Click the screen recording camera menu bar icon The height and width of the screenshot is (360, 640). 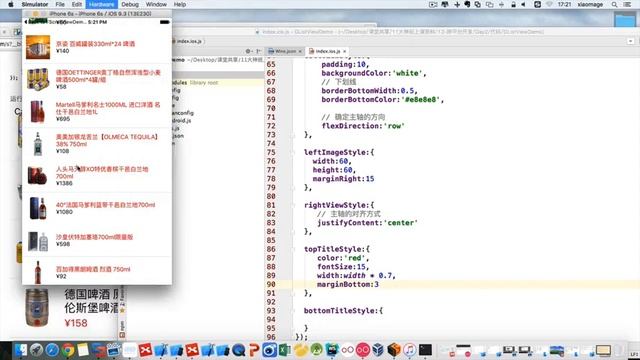433,4
